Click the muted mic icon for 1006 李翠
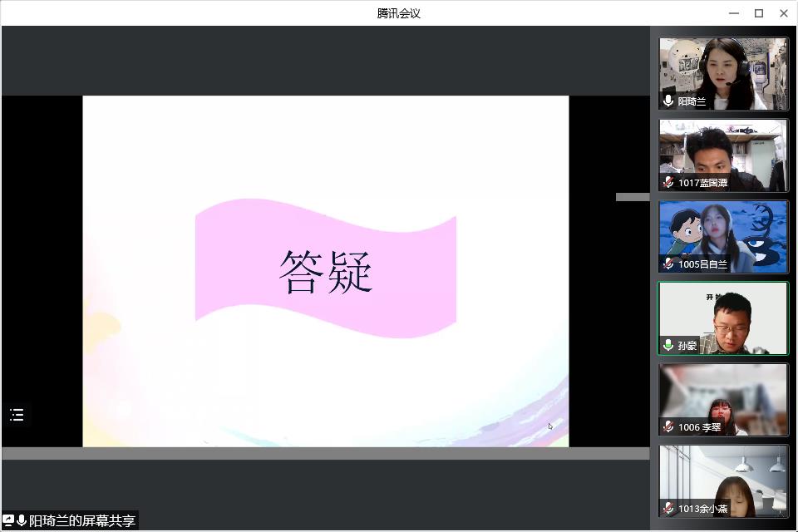This screenshot has width=798, height=532. (668, 426)
